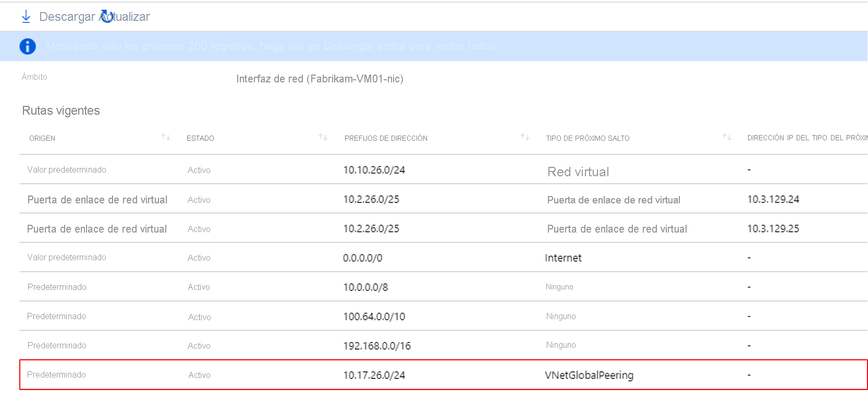This screenshot has width=868, height=413.
Task: Select prefix 10.0.0.0/8 cell
Action: (x=365, y=287)
